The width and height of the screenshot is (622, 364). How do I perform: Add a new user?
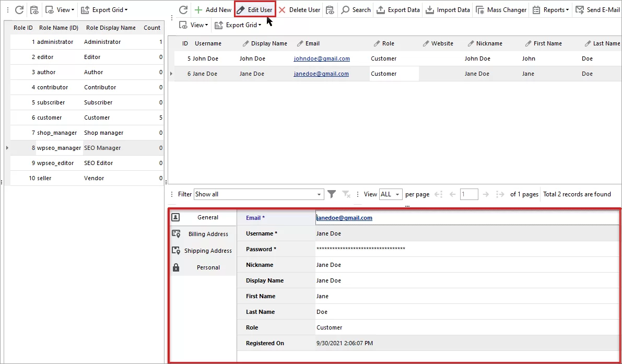point(213,9)
